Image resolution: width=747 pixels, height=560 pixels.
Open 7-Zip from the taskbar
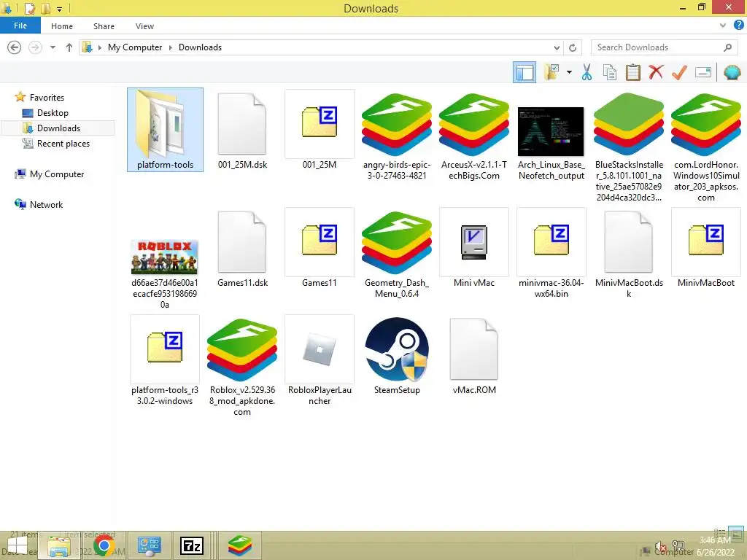click(192, 545)
